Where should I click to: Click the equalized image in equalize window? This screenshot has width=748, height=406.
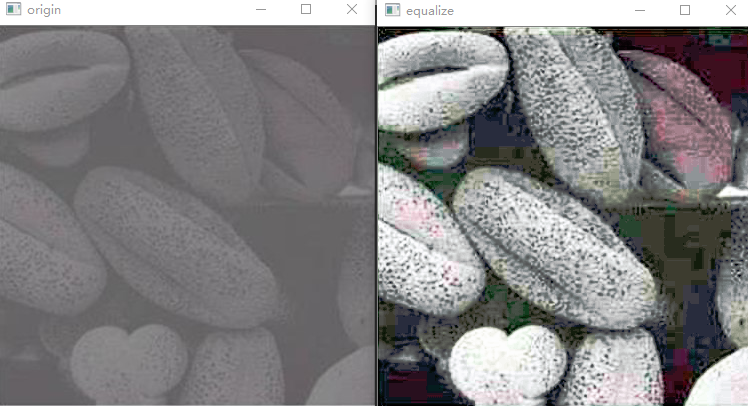tap(563, 216)
